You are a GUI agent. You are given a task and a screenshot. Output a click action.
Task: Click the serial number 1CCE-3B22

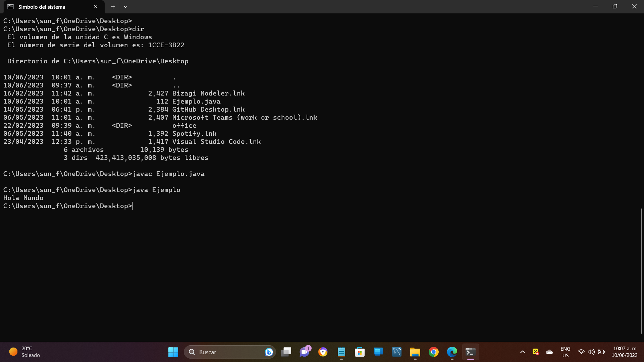tap(166, 45)
